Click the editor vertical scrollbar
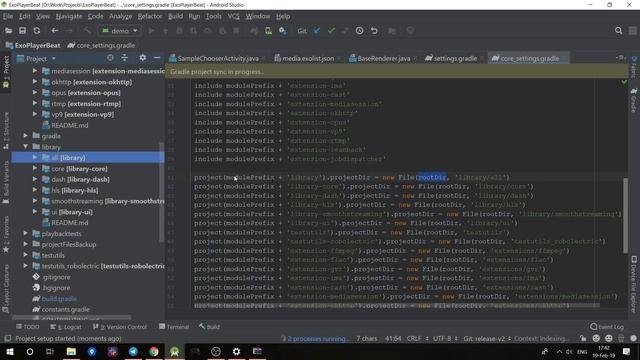The width and height of the screenshot is (640, 360). click(x=626, y=215)
